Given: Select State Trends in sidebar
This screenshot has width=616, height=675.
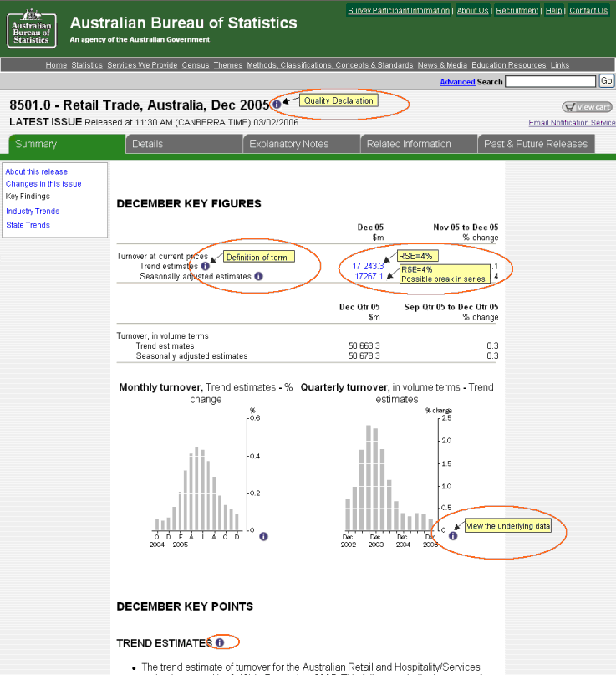Looking at the screenshot, I should point(28,225).
